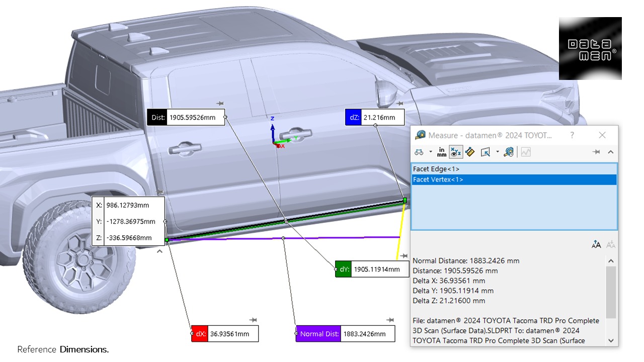Viewport: 644px width, 362px height.
Task: Click the blue dZ callout label
Action: [x=354, y=118]
